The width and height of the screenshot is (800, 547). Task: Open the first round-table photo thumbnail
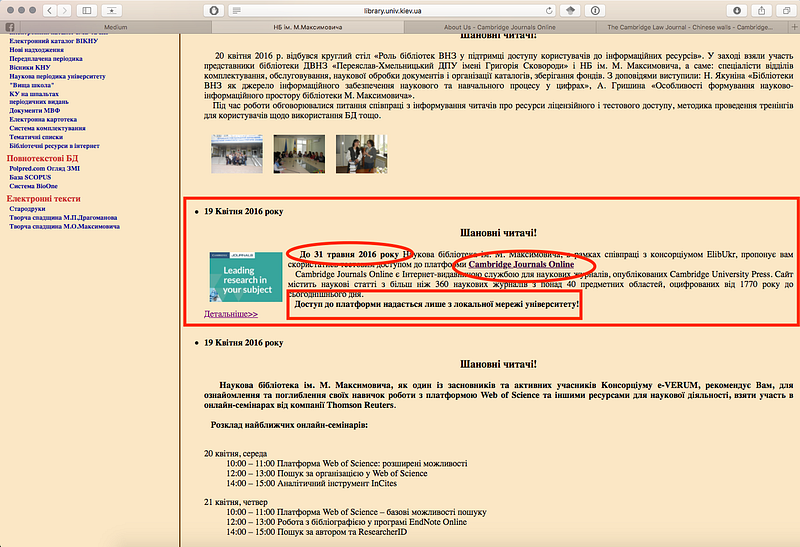coord(237,154)
